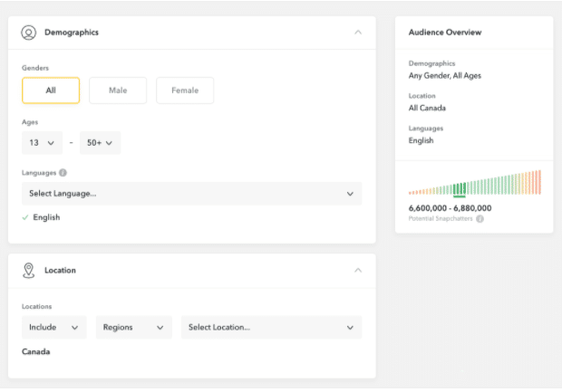Screen dimensions: 562x392
Task: Click the checkmark beside English
Action: pos(24,217)
